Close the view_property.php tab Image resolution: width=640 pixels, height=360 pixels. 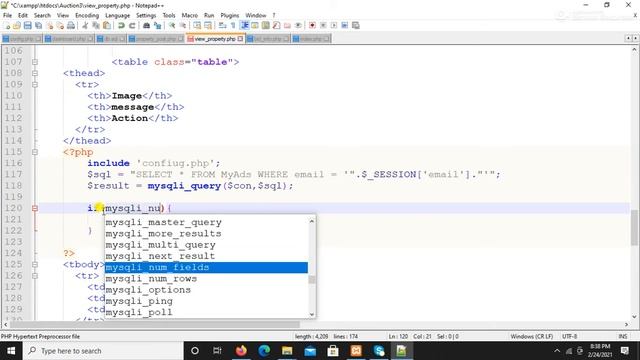(240, 39)
